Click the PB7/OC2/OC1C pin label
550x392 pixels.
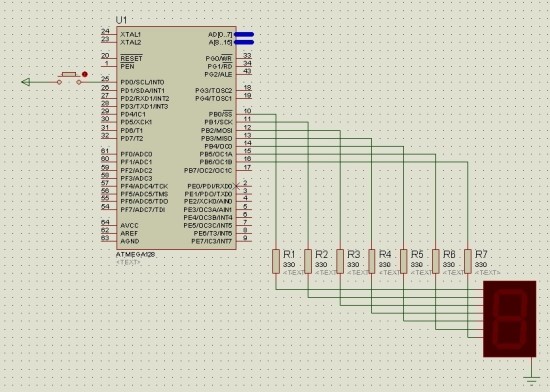click(208, 170)
